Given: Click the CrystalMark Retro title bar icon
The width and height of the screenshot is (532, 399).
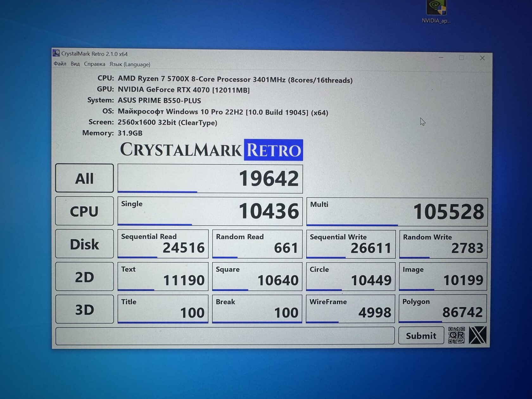Looking at the screenshot, I should pyautogui.click(x=56, y=53).
